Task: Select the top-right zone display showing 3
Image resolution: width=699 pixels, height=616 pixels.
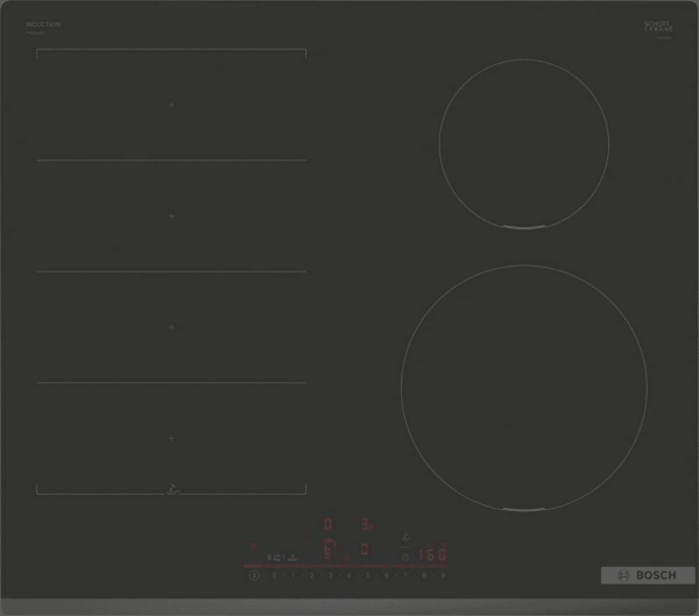Action: 366,525
